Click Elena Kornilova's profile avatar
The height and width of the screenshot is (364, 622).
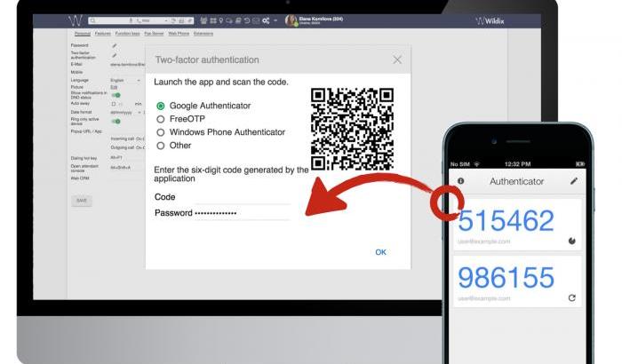coord(291,20)
